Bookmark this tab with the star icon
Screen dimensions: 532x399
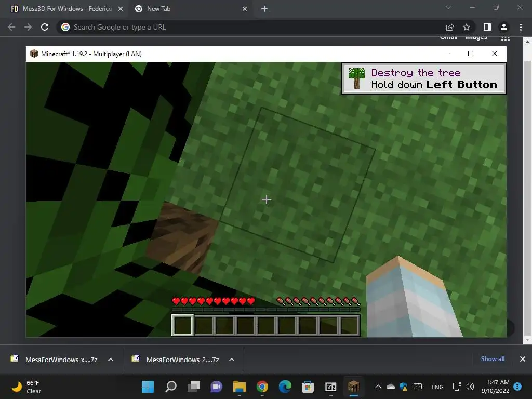coord(467,27)
